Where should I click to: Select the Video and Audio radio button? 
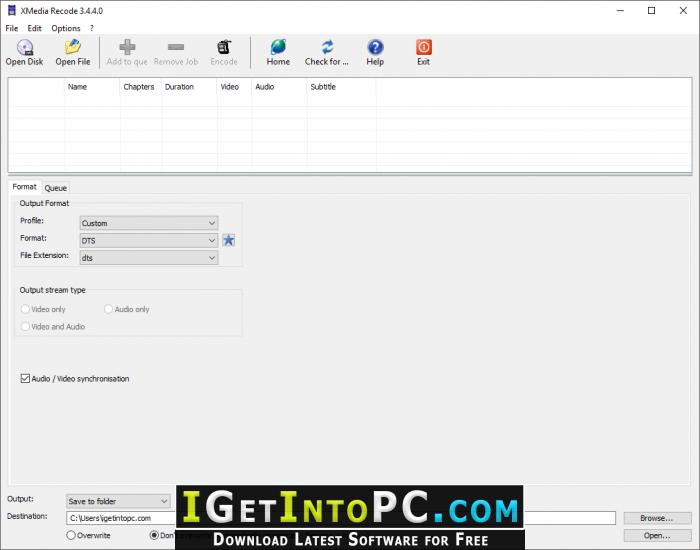click(x=25, y=326)
